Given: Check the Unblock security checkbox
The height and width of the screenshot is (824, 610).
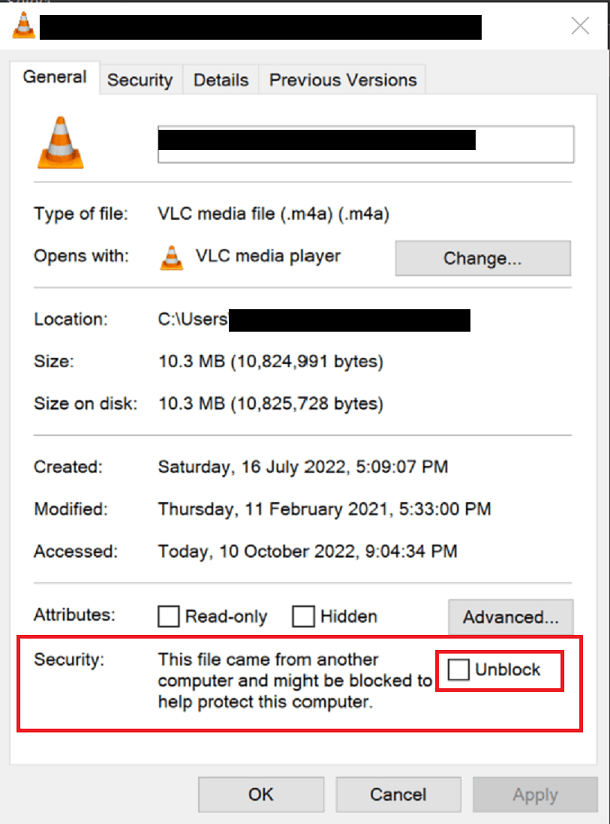Looking at the screenshot, I should (x=458, y=670).
